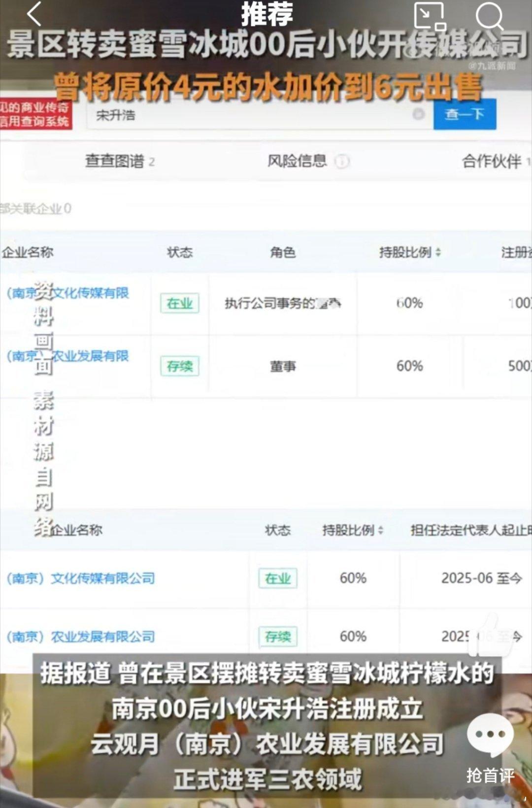Image resolution: width=532 pixels, height=808 pixels.
Task: Open the 查查图谱 tab
Action: coord(120,161)
